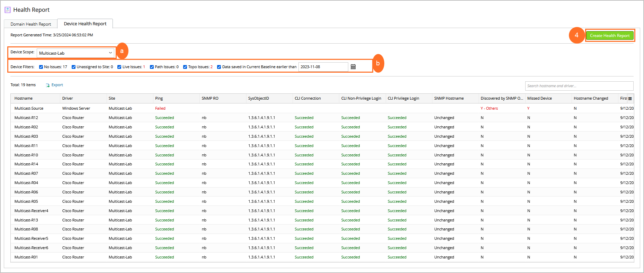This screenshot has width=644, height=273.
Task: Sort by the Hostname column header
Action: 24,98
